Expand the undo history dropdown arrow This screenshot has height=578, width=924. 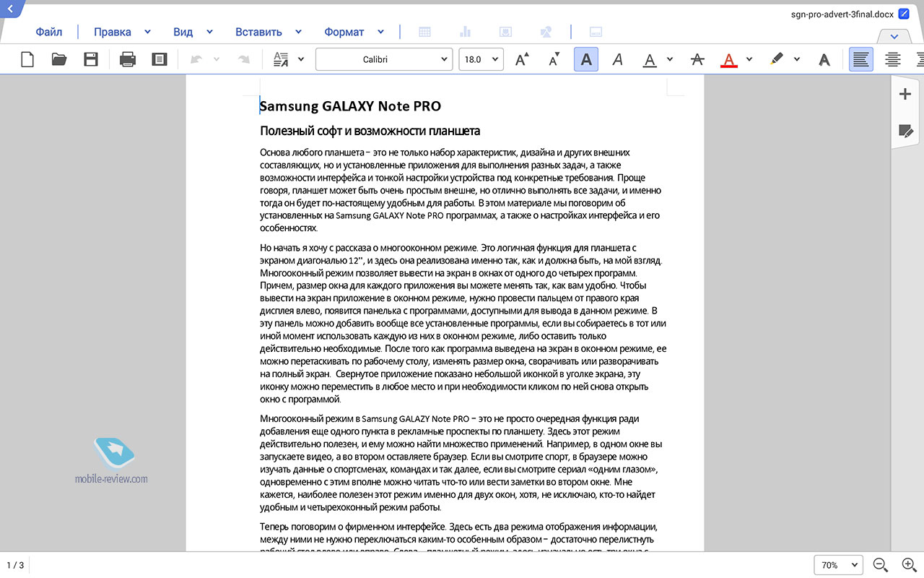click(x=216, y=59)
